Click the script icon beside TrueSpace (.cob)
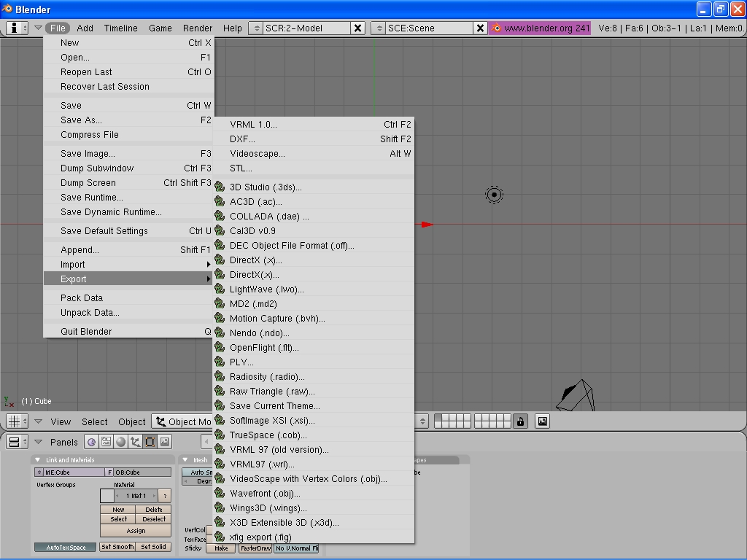747x560 pixels. tap(220, 435)
